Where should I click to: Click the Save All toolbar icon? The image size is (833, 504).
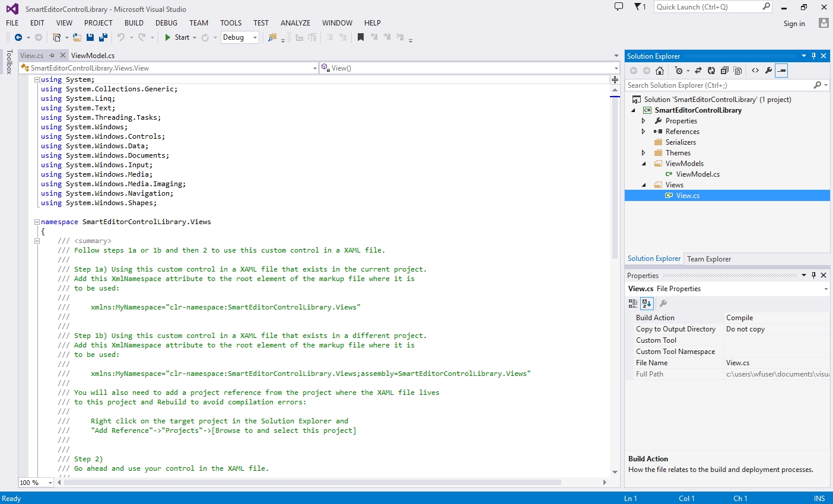[x=103, y=37]
